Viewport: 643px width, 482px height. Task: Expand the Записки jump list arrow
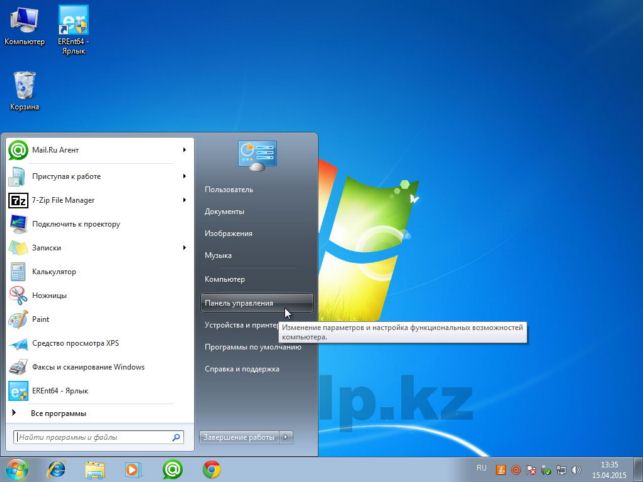(x=185, y=248)
